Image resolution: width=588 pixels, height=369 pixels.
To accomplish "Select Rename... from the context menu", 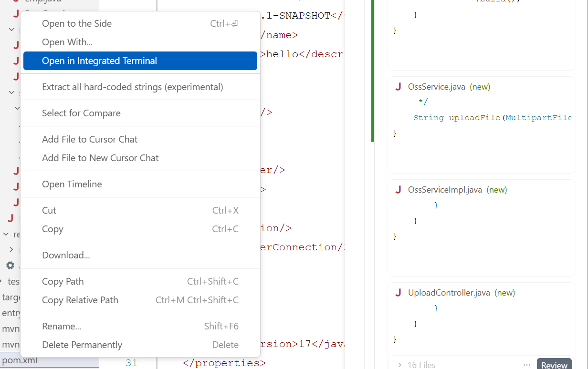I will point(140,326).
